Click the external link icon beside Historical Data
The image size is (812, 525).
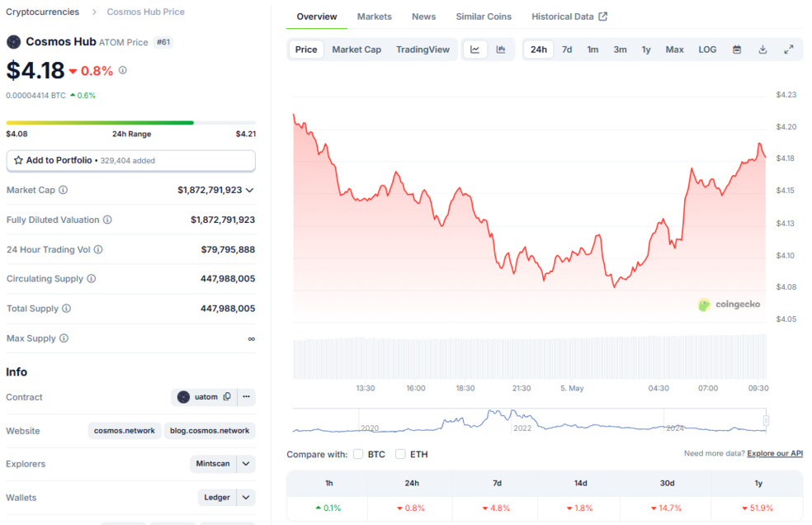coord(602,16)
